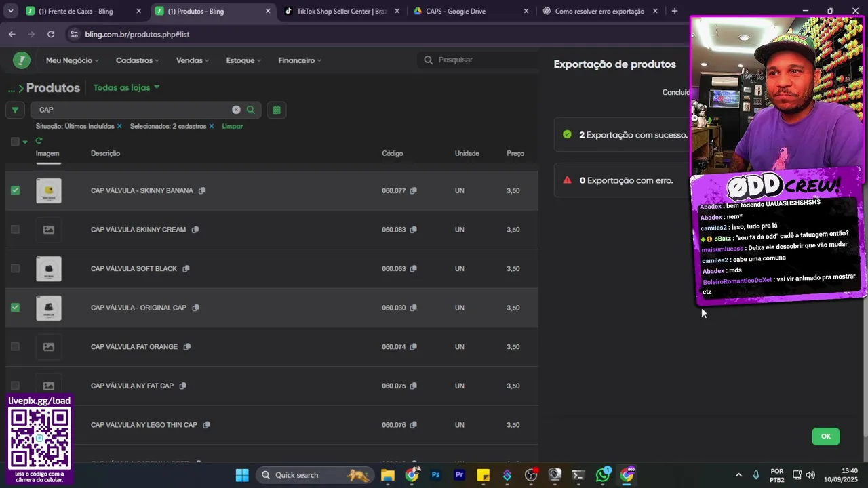Open the ORIGINAL CAP product thumbnail

49,308
